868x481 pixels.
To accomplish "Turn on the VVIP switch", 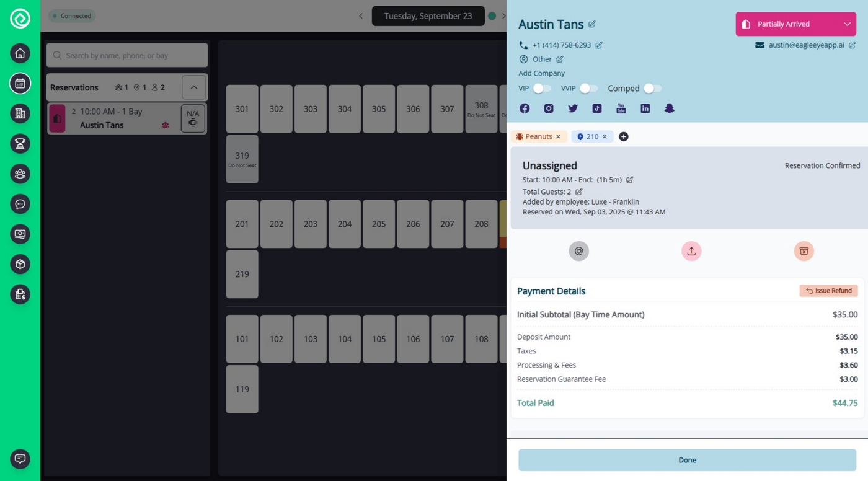I will tap(588, 88).
